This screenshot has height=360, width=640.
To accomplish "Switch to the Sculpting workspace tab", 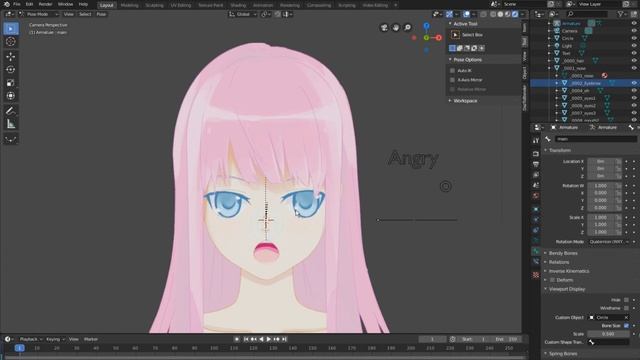I will (x=154, y=5).
